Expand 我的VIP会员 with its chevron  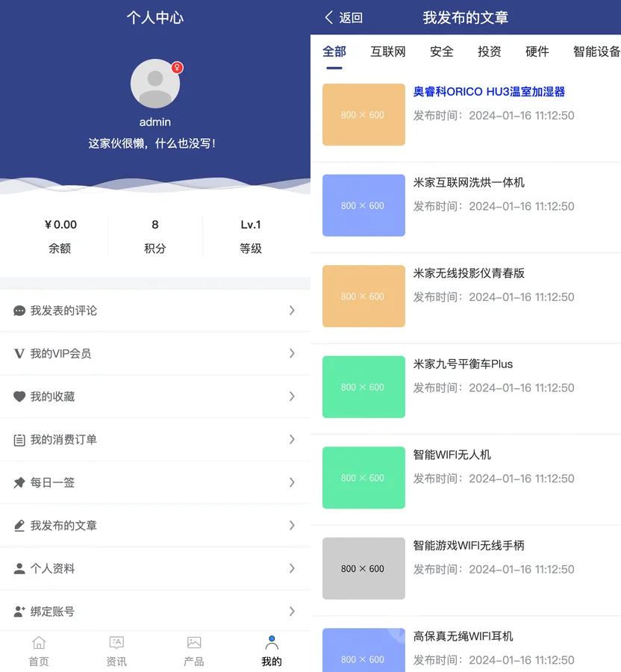[292, 353]
